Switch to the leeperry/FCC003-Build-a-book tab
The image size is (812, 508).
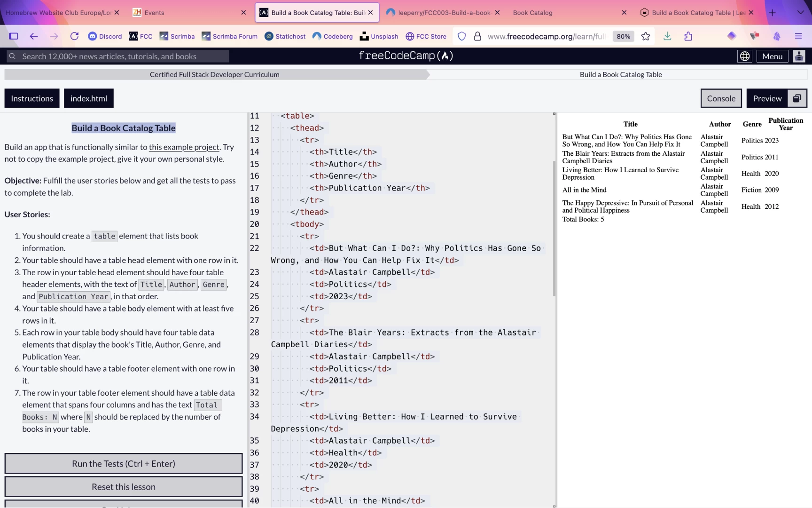pos(442,13)
